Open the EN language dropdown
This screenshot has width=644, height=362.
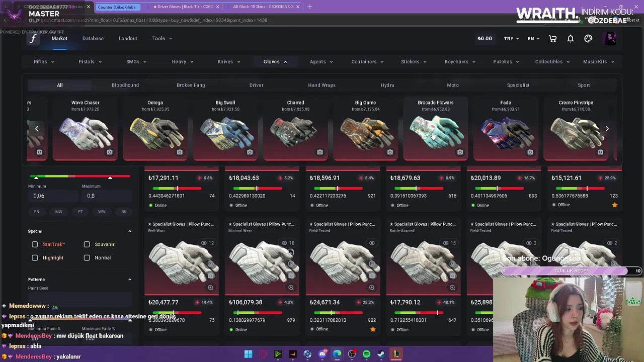pos(533,39)
